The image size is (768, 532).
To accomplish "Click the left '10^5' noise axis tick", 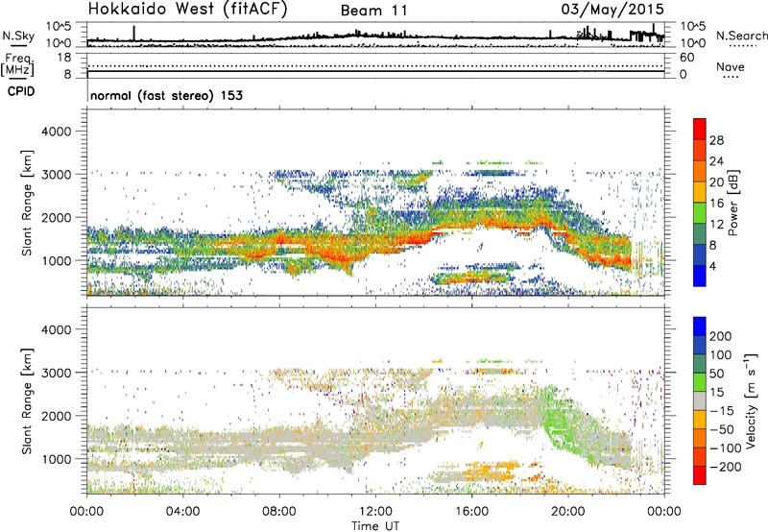I will click(59, 26).
